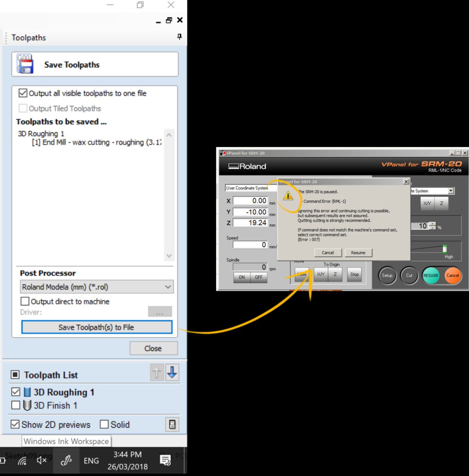Click the X coordinate field showing 0.00
Image resolution: width=469 pixels, height=476 pixels.
coord(251,201)
